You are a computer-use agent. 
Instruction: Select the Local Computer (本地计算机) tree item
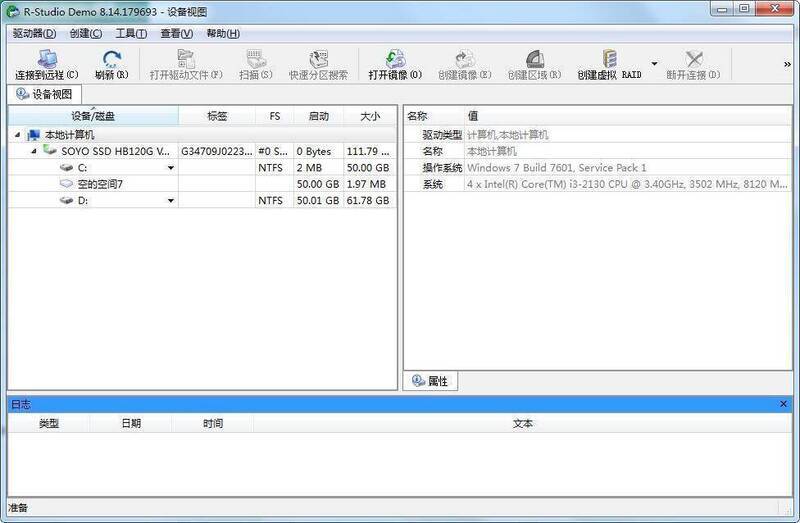69,135
